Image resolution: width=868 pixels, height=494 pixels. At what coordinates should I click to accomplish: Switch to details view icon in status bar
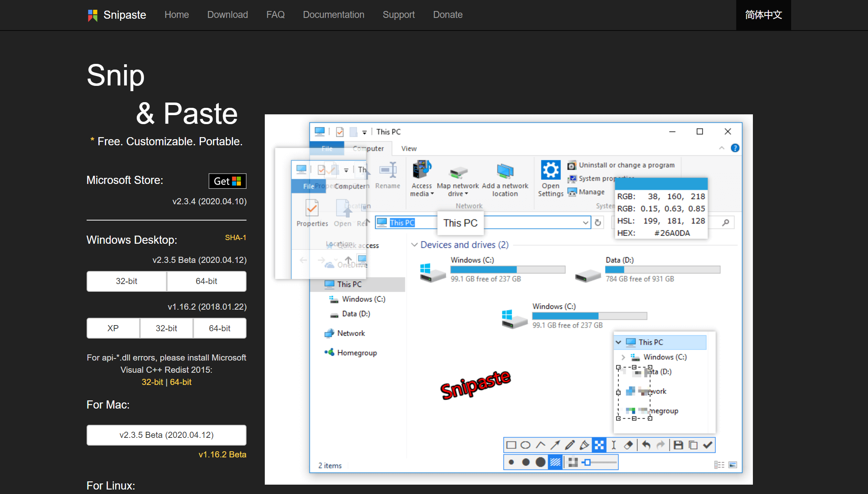click(719, 465)
